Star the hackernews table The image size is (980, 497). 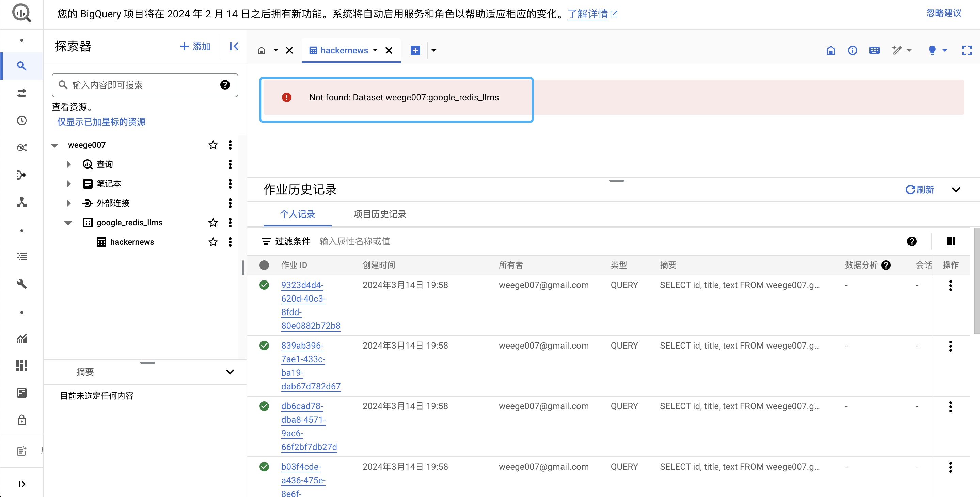coord(213,242)
